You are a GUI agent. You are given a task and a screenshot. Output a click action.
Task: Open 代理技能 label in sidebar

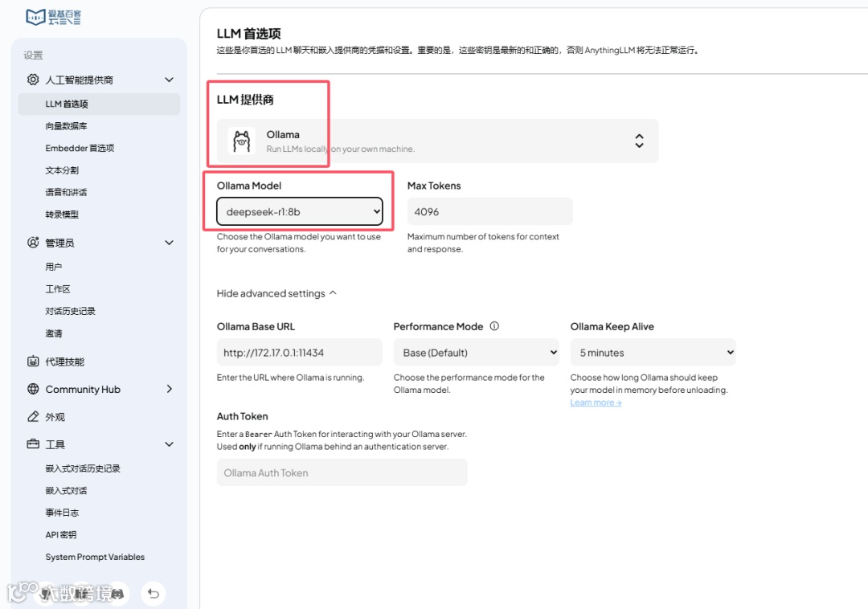tap(65, 362)
